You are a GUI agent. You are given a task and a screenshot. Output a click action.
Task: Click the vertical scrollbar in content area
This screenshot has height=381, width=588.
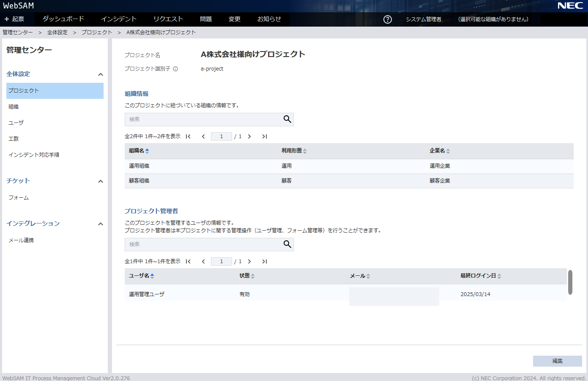click(570, 282)
